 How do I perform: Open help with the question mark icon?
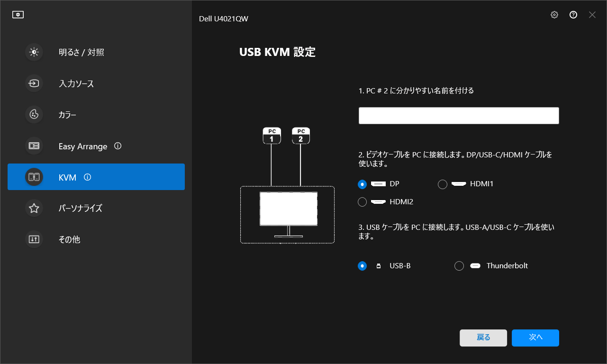573,15
